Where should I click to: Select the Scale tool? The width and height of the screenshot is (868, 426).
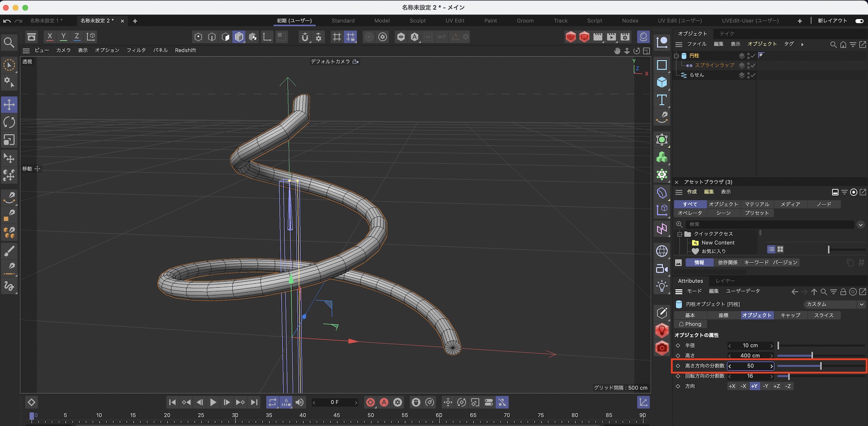pos(9,140)
